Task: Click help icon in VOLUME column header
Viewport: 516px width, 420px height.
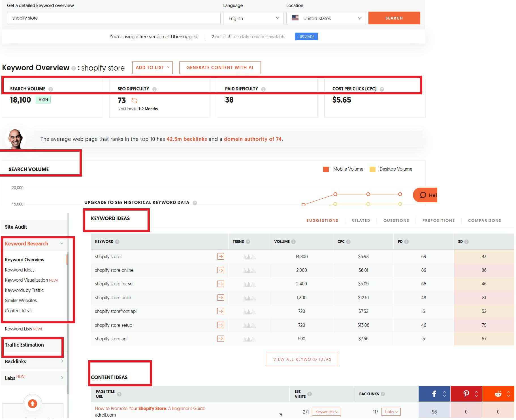Action: tap(293, 242)
